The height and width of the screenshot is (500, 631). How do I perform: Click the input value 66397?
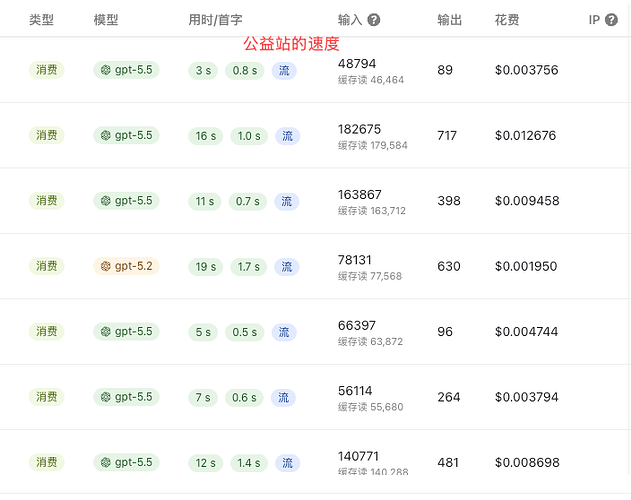click(357, 325)
